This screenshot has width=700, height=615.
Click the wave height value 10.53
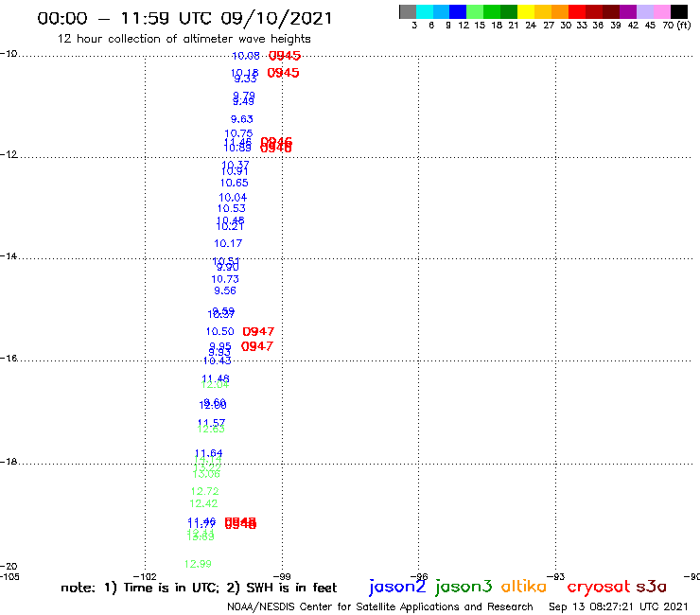click(231, 208)
